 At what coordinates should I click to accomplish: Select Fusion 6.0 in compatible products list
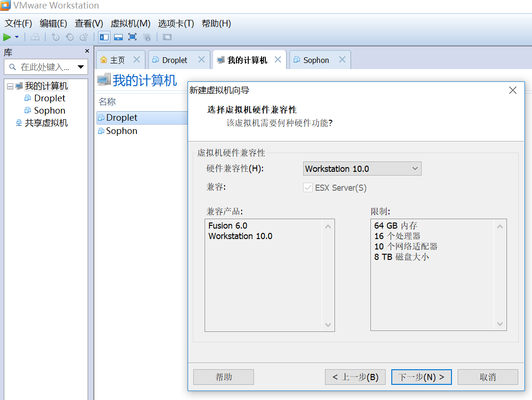click(x=228, y=225)
